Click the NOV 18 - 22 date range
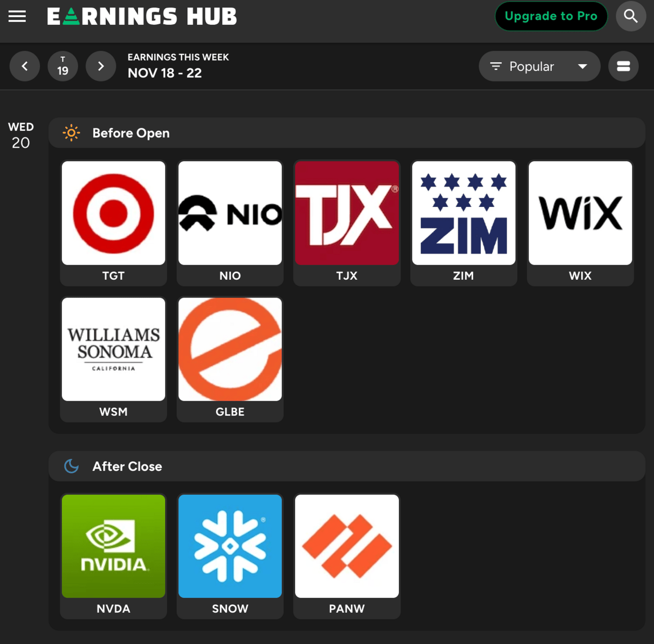 tap(165, 73)
